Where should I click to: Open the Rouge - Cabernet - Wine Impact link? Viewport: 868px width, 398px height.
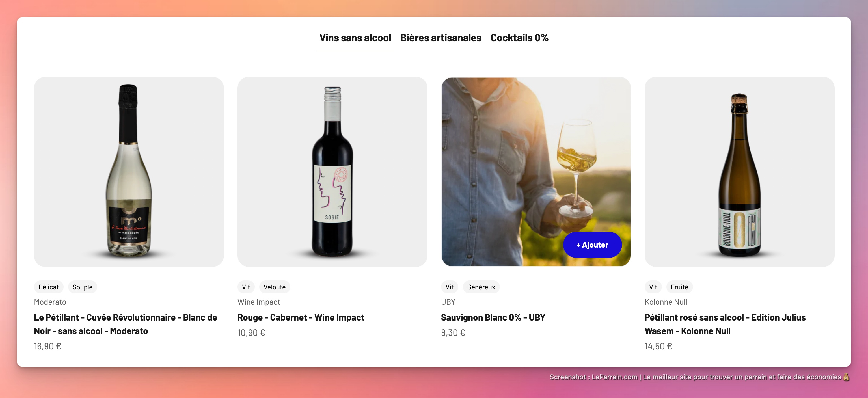pyautogui.click(x=301, y=317)
